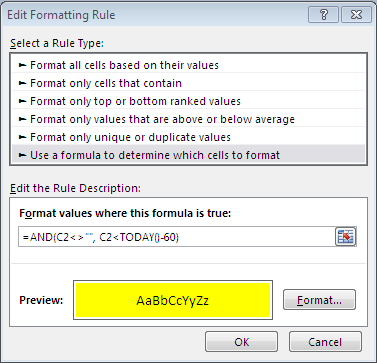Viewport: 377px width, 363px height.
Task: Click the arrow bullet before 'Format only unique'
Action: click(22, 137)
